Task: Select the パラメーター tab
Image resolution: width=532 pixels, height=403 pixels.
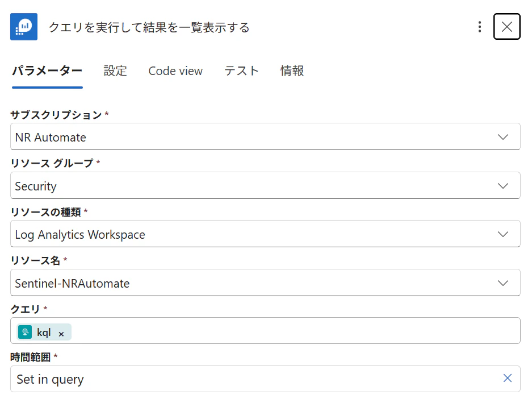Action: click(x=47, y=71)
